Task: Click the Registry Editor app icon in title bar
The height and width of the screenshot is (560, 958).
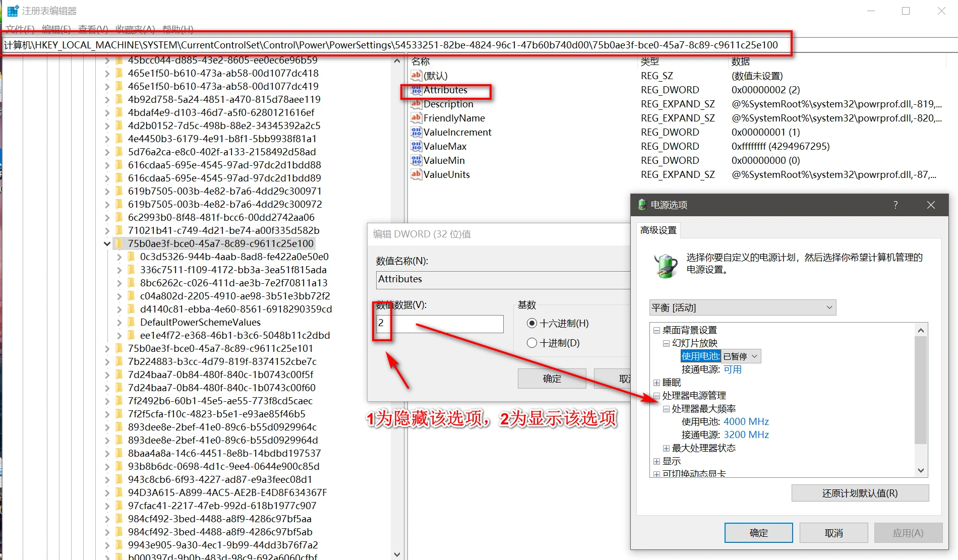Action: click(13, 11)
